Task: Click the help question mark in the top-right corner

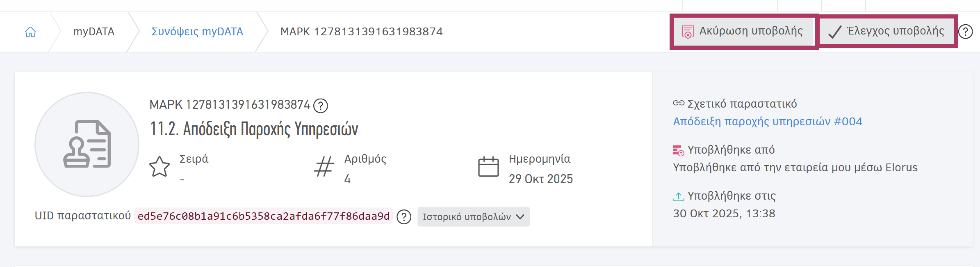Action: [x=966, y=31]
